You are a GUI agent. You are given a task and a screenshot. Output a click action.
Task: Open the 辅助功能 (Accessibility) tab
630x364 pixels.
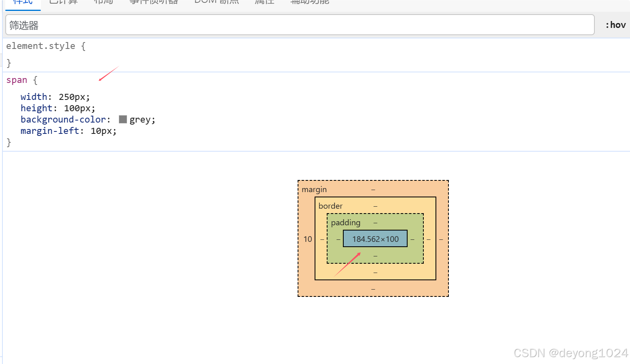pyautogui.click(x=309, y=2)
